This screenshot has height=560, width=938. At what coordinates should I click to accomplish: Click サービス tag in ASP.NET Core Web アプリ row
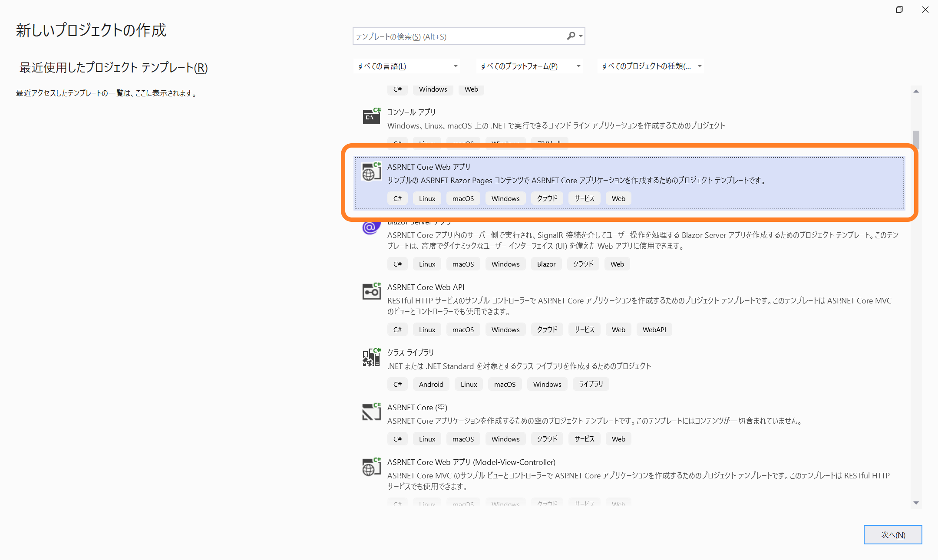coord(585,198)
